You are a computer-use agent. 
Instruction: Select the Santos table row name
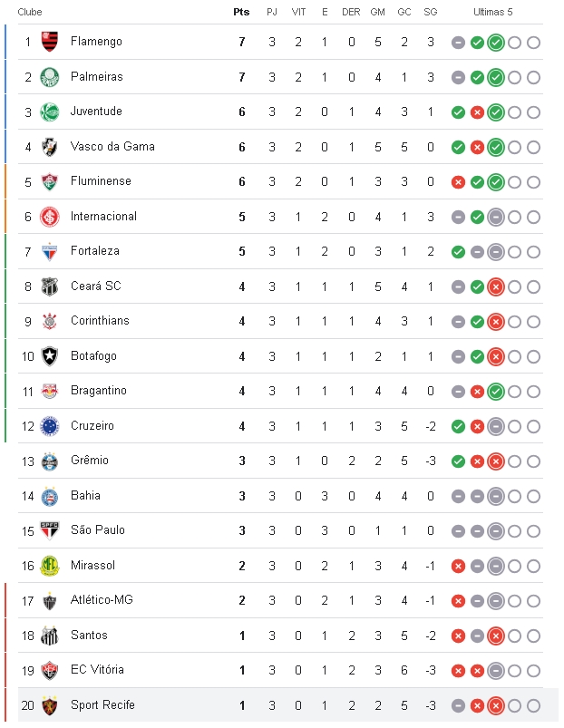89,636
